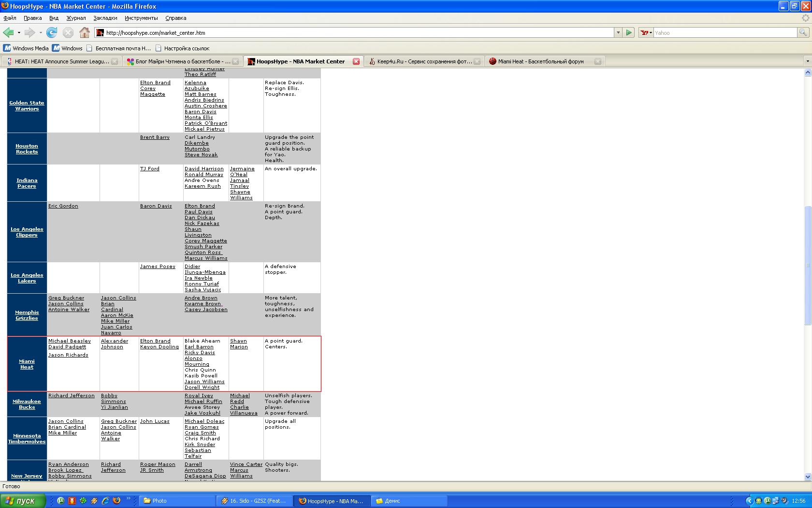Click the Yahoo search engine icon

click(644, 32)
